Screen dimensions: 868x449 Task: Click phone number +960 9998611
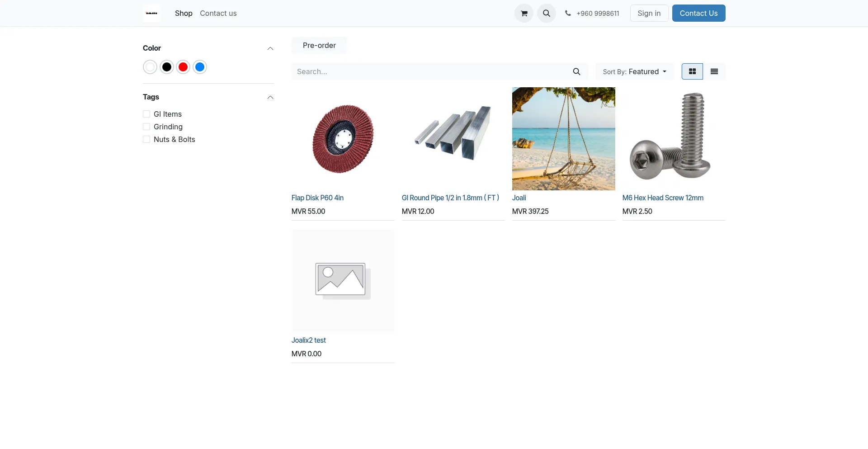click(598, 14)
